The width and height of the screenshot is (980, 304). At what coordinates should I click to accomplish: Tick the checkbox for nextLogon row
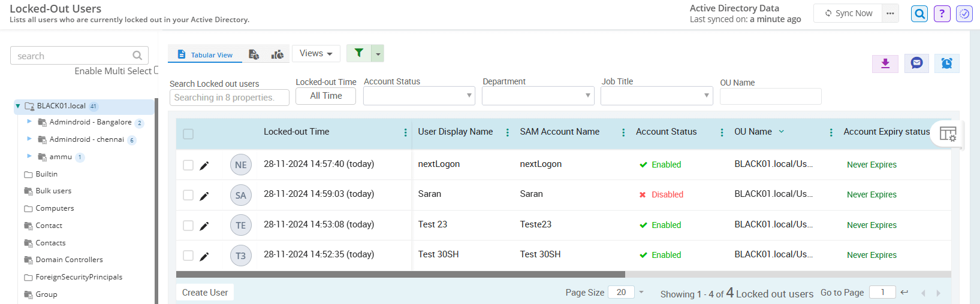(x=188, y=165)
